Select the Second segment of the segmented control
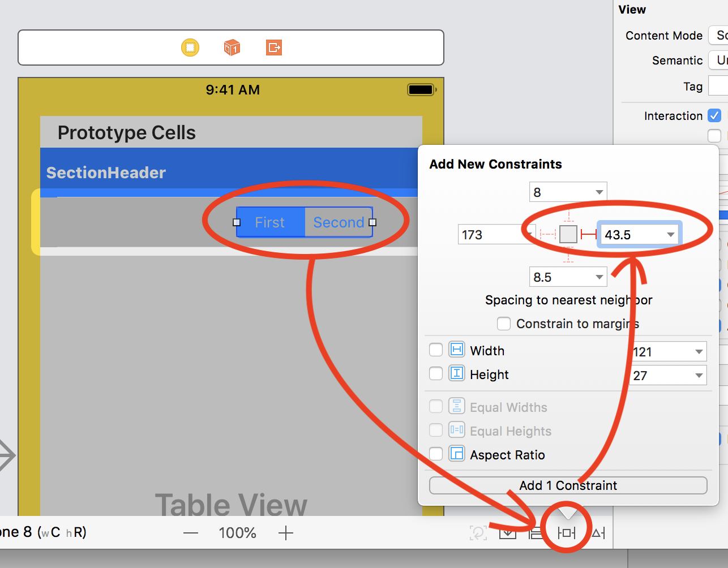728x568 pixels. [x=339, y=222]
